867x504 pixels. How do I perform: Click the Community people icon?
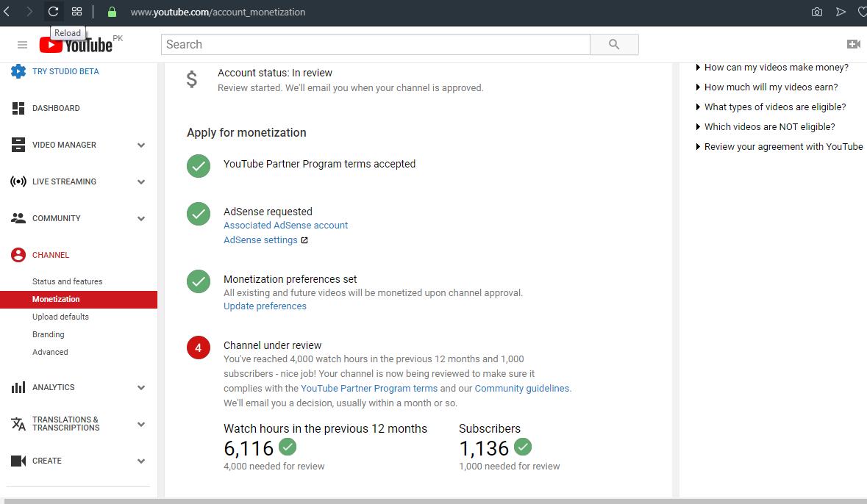[x=18, y=218]
